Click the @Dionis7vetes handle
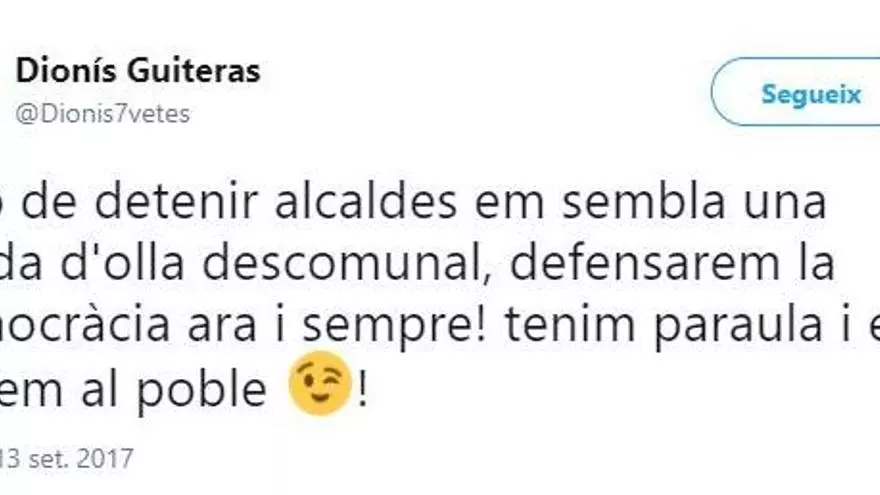The image size is (880, 495). 102,114
